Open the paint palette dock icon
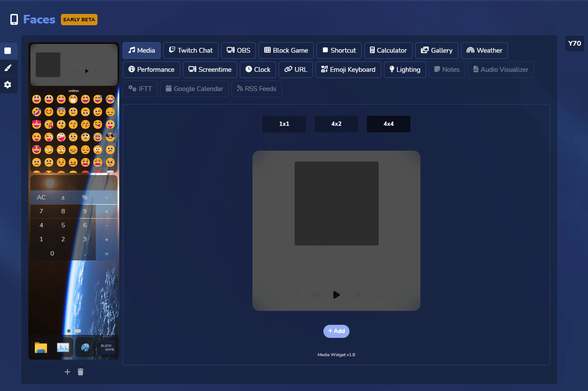The height and width of the screenshot is (391, 588). tap(85, 347)
